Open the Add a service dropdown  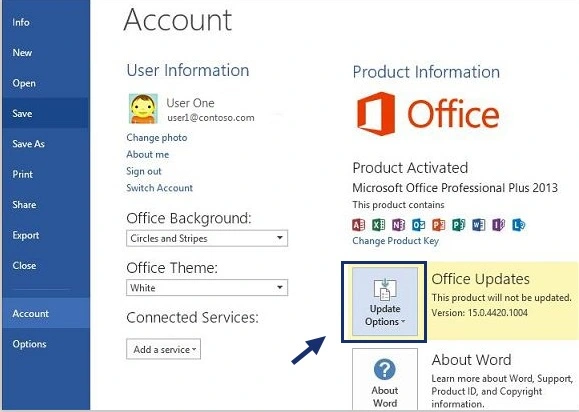click(164, 349)
